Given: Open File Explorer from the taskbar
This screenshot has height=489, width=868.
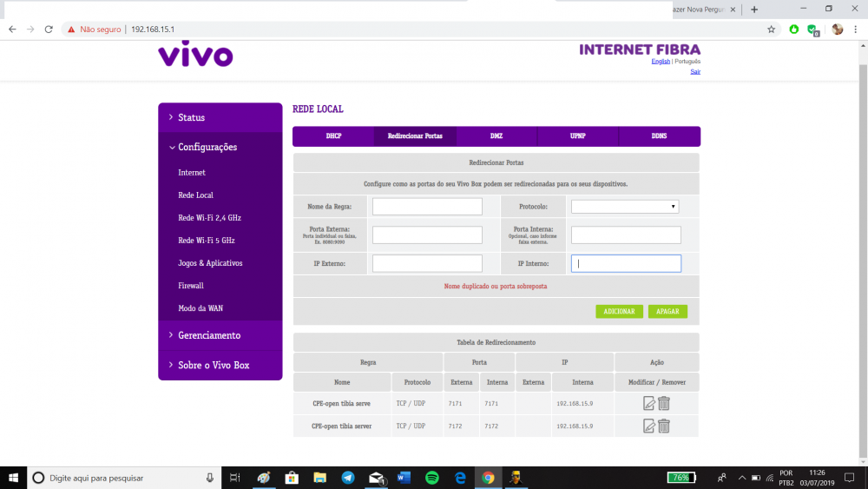Looking at the screenshot, I should point(319,478).
